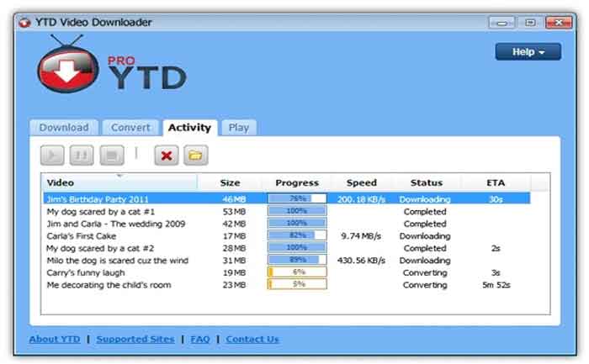Click the 23 MB size cell
This screenshot has width=589, height=364.
pos(234,285)
